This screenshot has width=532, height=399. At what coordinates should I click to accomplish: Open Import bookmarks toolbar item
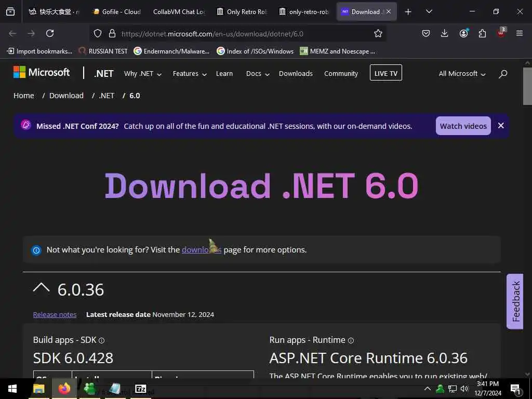click(x=39, y=51)
